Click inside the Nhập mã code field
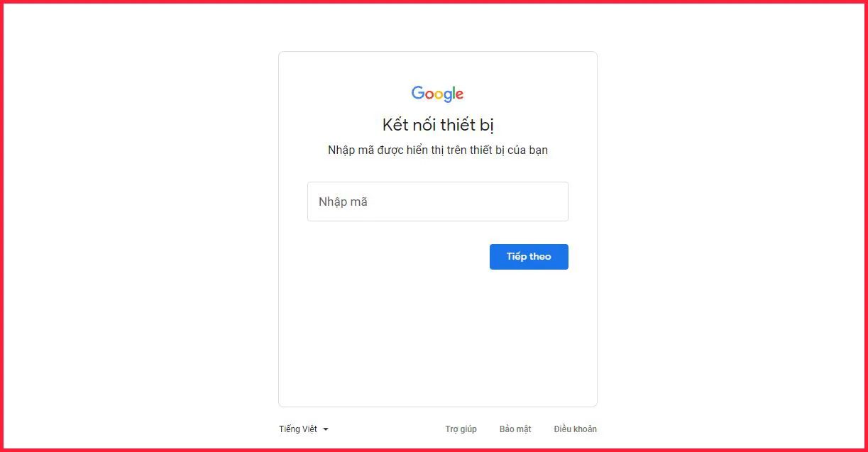Image resolution: width=868 pixels, height=452 pixels. [437, 202]
